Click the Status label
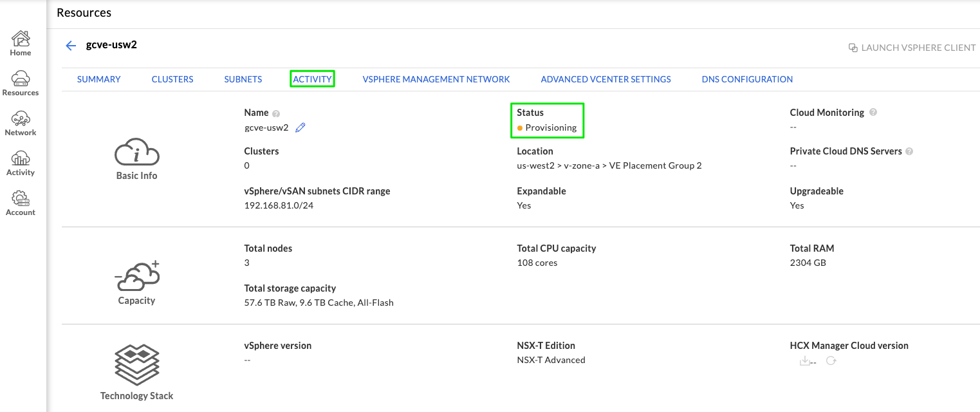Viewport: 980px width, 412px height. (x=530, y=112)
